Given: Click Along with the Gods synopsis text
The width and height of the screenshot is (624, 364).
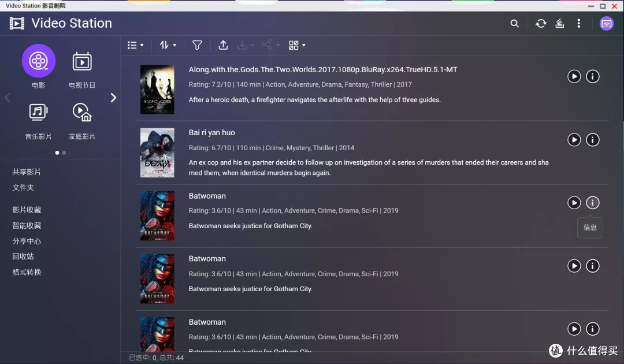Looking at the screenshot, I should click(x=314, y=100).
